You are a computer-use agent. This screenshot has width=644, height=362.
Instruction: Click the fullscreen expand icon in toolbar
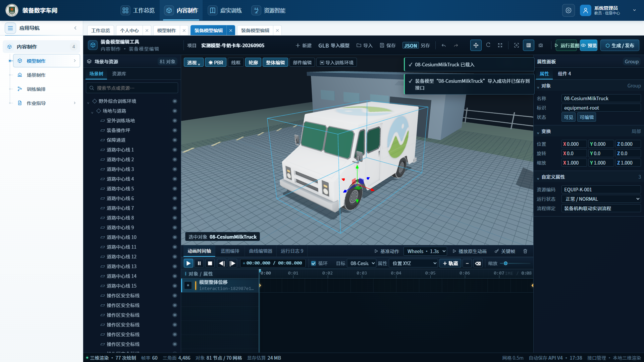point(500,45)
